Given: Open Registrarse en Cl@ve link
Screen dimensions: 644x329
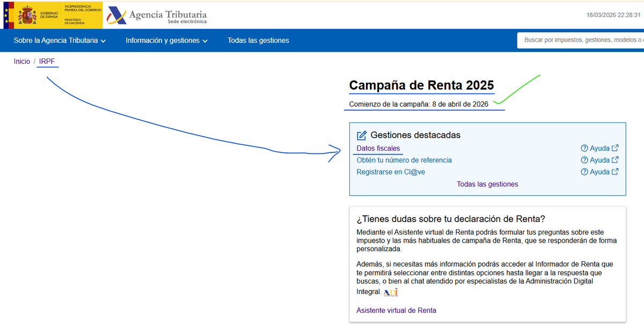Looking at the screenshot, I should (x=391, y=172).
